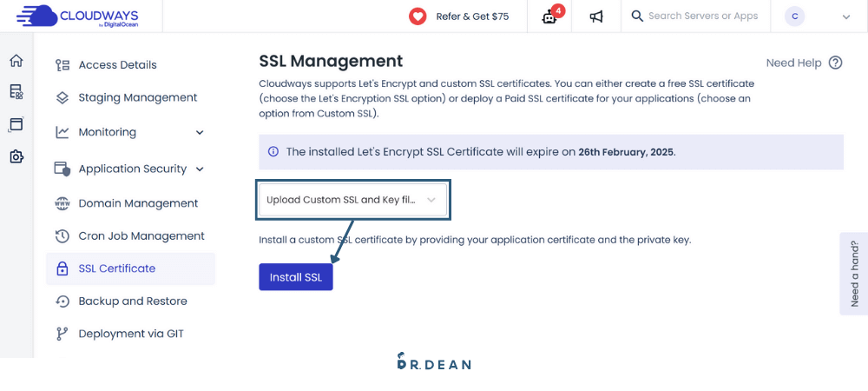The height and width of the screenshot is (391, 868).
Task: Click the info icon in expiry notice
Action: tap(273, 152)
